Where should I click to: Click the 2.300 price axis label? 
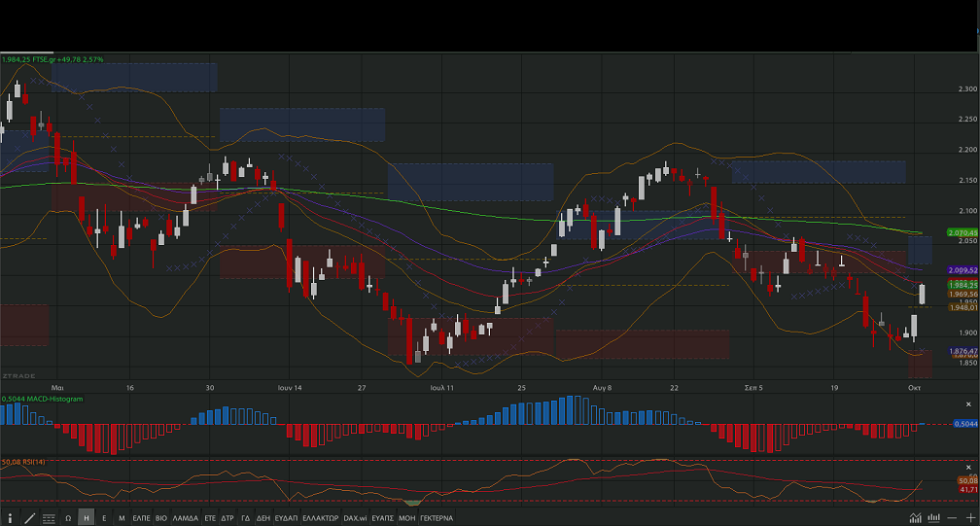pyautogui.click(x=967, y=88)
